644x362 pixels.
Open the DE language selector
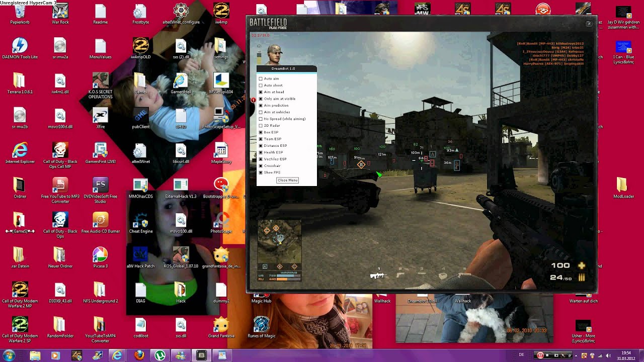click(521, 355)
